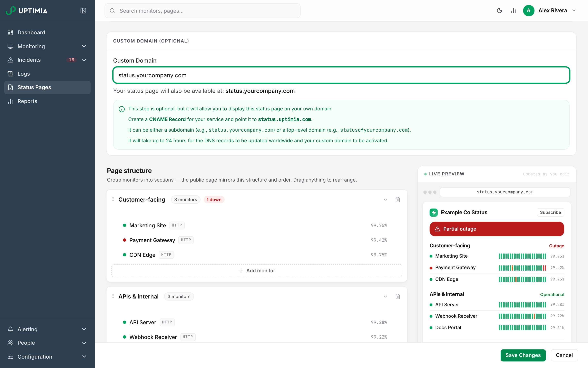Click the Cancel button
This screenshot has width=588, height=368.
click(x=564, y=355)
